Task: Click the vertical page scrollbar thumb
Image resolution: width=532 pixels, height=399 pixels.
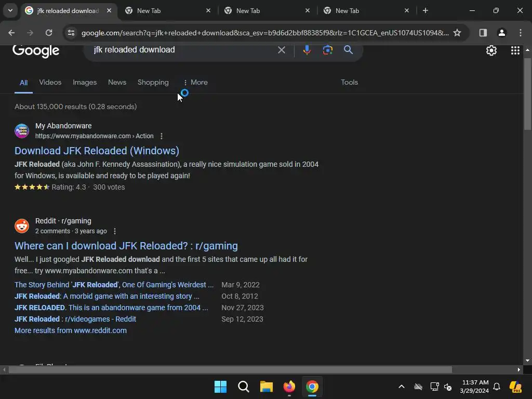Action: tap(527, 94)
